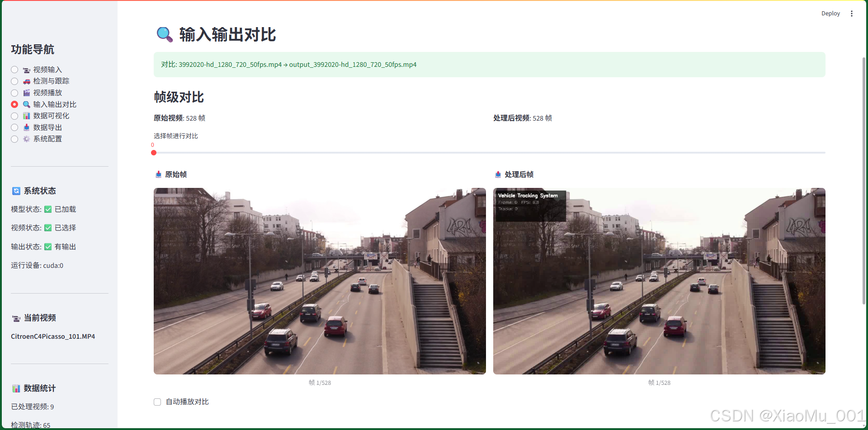The width and height of the screenshot is (868, 430).
Task: Click the CitroenC4Picasso_101.MP4 file name
Action: point(53,337)
